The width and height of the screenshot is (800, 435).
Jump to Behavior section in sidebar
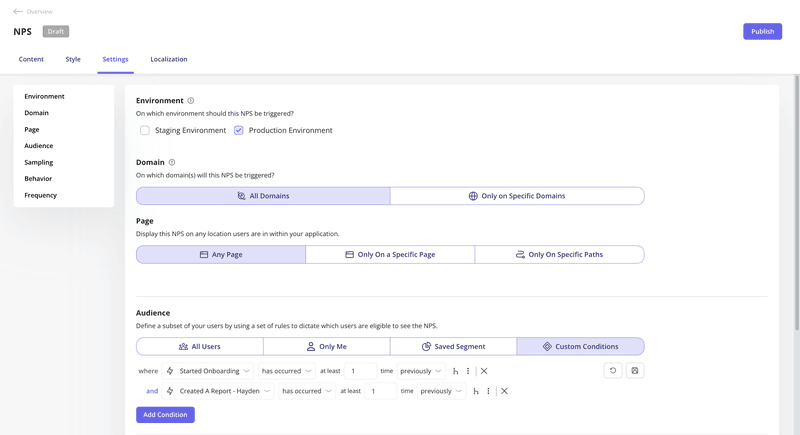(x=38, y=178)
